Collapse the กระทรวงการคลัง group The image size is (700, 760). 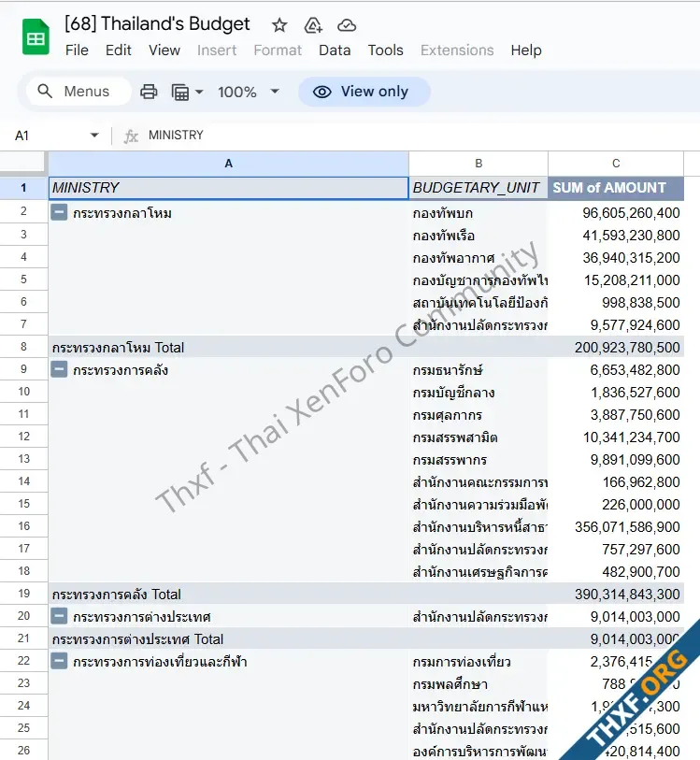coord(59,370)
